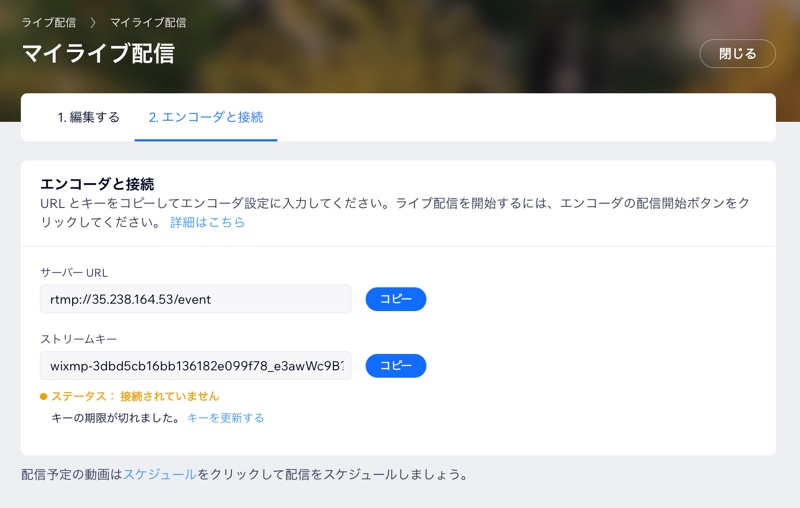Viewport: 800px width, 508px height.
Task: Click the マイライブ配信 breadcrumb item
Action: click(148, 22)
